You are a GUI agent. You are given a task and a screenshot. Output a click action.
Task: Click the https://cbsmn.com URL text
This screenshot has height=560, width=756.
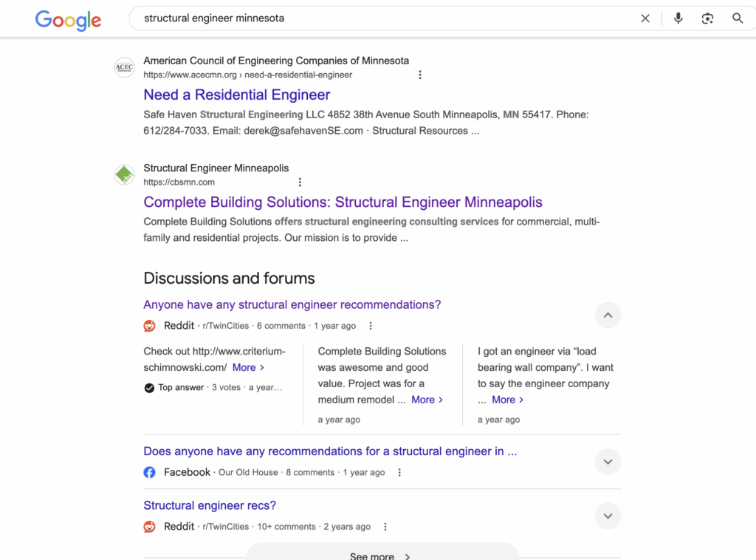[179, 182]
